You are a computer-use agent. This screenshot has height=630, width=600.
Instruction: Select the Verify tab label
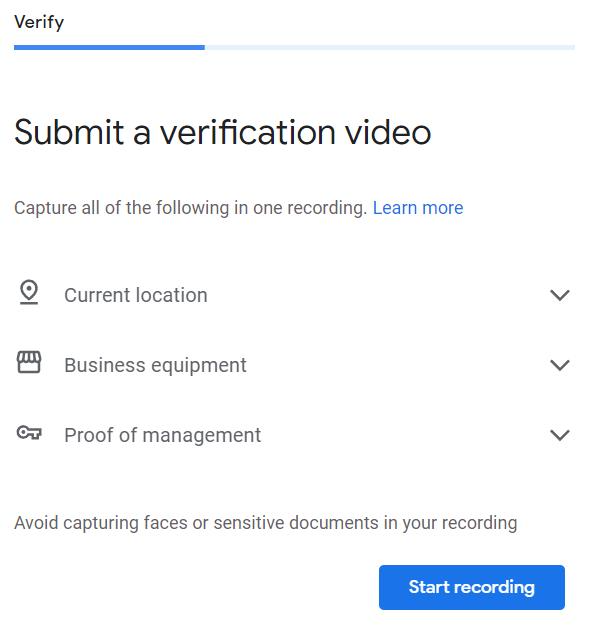pos(39,22)
